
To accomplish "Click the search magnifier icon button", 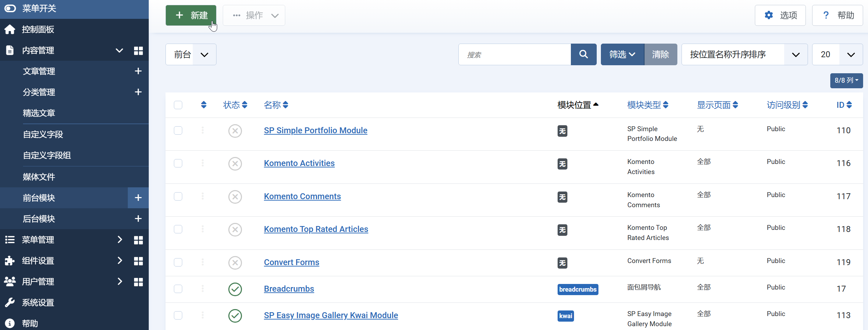I will (583, 54).
